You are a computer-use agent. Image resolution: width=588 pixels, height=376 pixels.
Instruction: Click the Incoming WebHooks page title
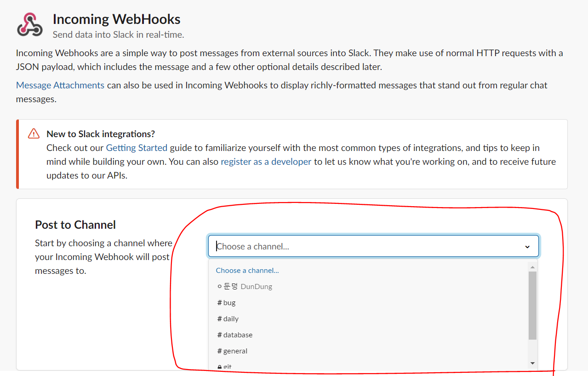pos(116,19)
